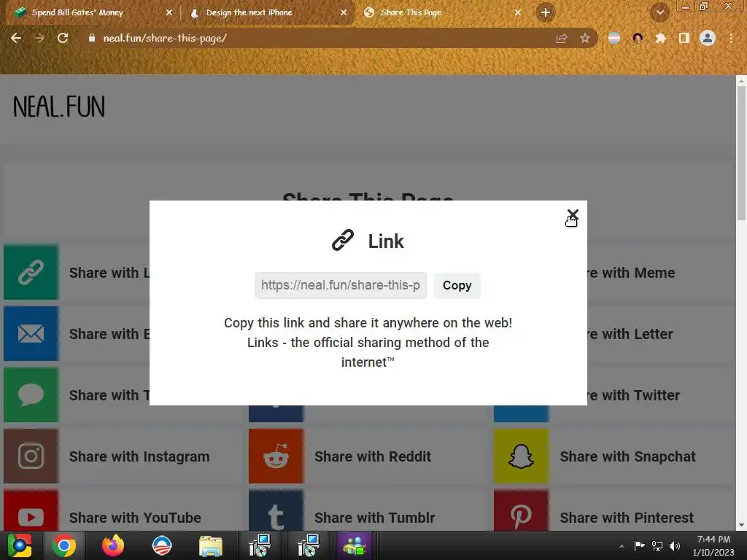The width and height of the screenshot is (747, 560).
Task: View site info via the lock icon
Action: click(92, 38)
